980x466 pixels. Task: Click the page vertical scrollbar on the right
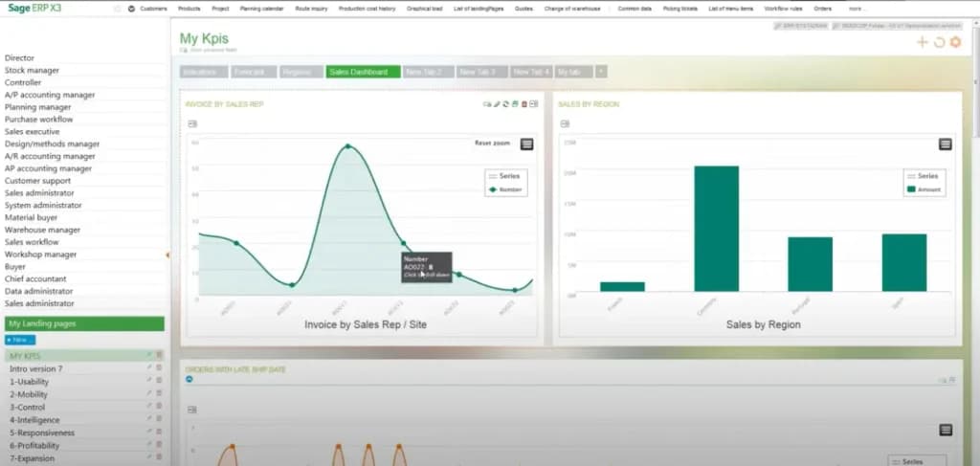976,81
